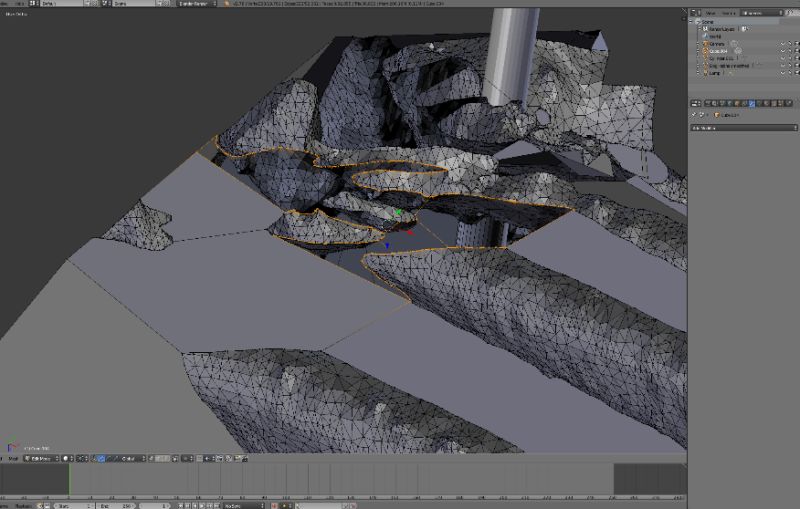This screenshot has height=509, width=800.
Task: Open the Scene tab in Properties
Action: pyautogui.click(x=722, y=104)
